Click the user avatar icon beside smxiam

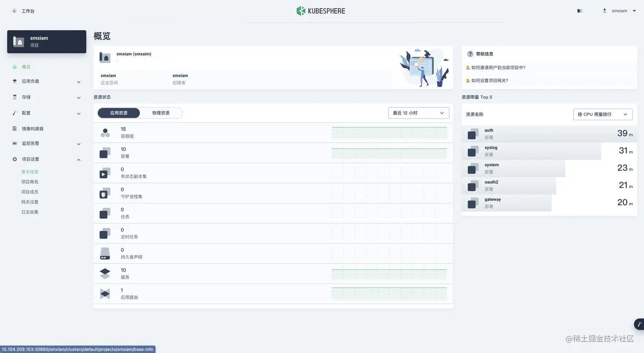coord(604,11)
